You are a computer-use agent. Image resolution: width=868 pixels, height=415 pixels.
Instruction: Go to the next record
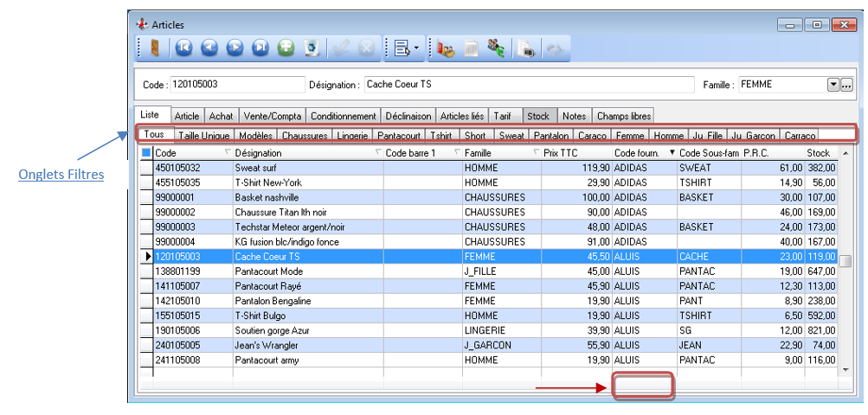pos(235,48)
